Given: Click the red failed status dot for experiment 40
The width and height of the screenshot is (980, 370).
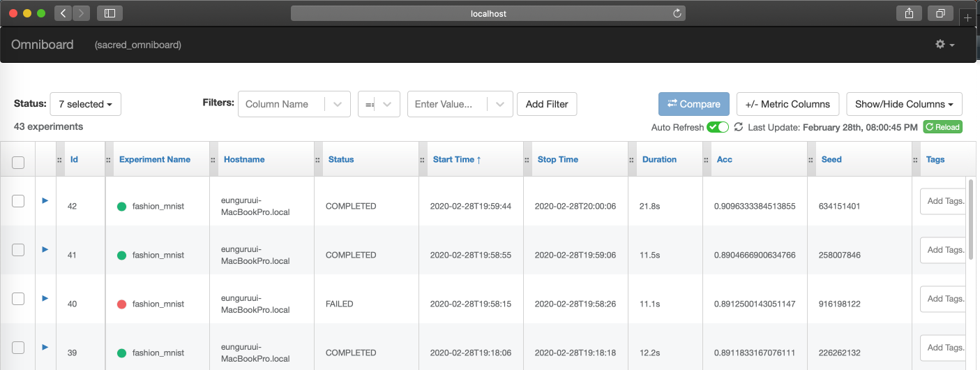Looking at the screenshot, I should (x=121, y=304).
